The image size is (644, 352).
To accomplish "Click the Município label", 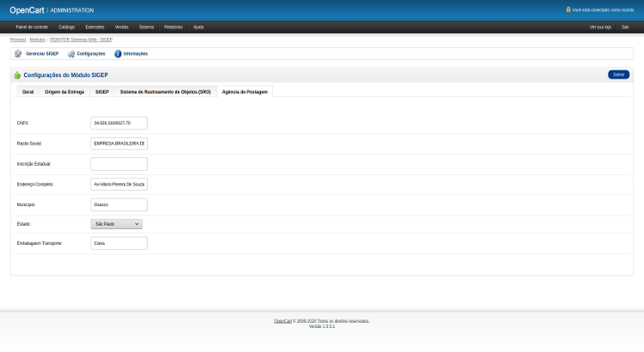I will [26, 204].
